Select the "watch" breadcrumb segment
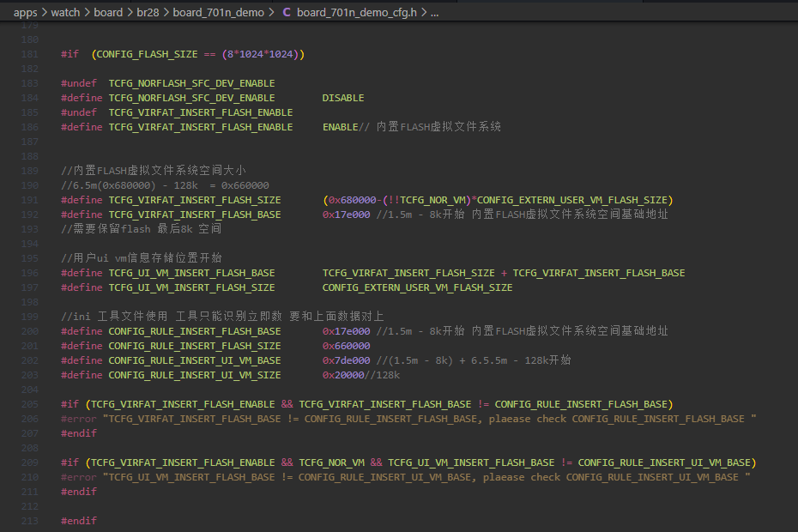The height and width of the screenshot is (532, 798). 65,12
